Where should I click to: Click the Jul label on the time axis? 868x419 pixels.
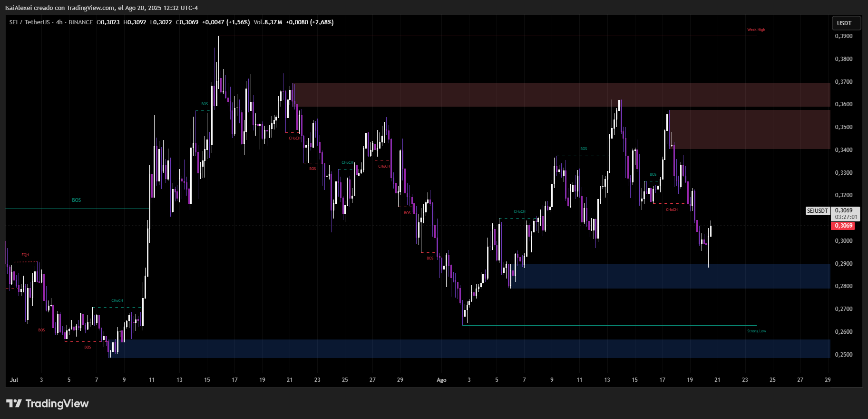click(x=14, y=380)
